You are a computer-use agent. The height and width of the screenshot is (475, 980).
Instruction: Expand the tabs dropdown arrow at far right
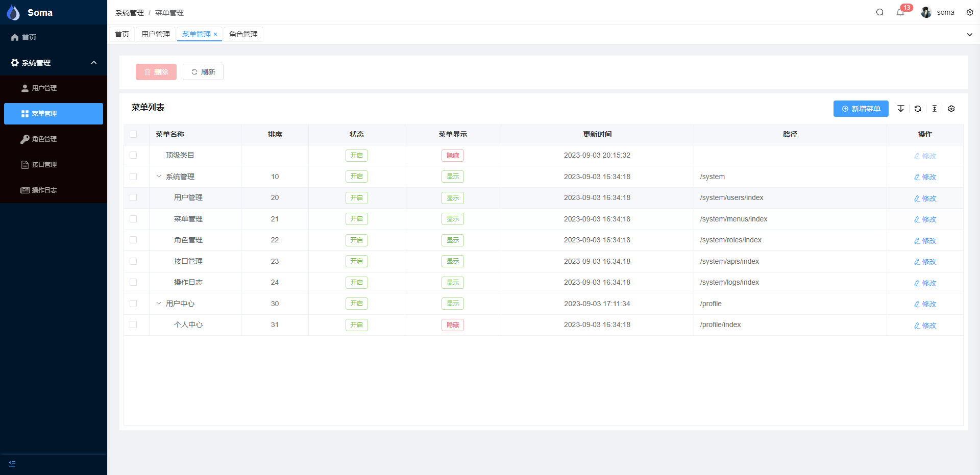tap(969, 35)
